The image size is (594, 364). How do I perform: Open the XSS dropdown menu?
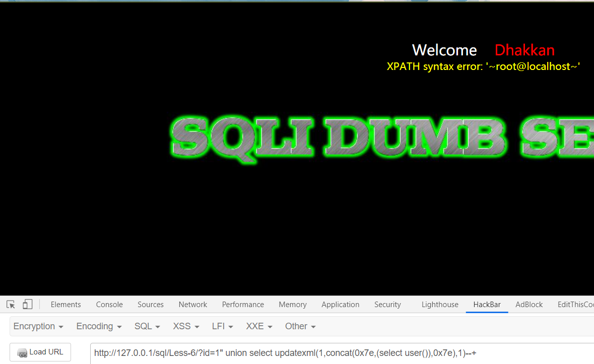[186, 326]
